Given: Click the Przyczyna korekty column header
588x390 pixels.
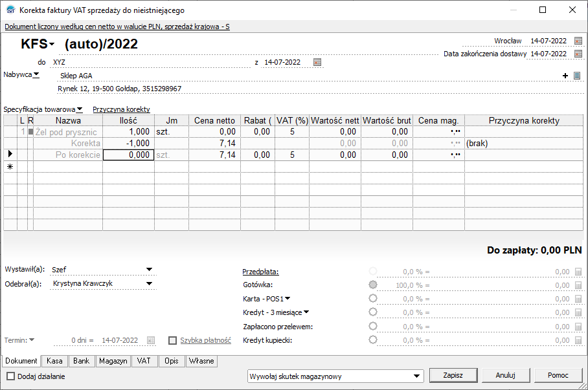Looking at the screenshot, I should [x=524, y=120].
